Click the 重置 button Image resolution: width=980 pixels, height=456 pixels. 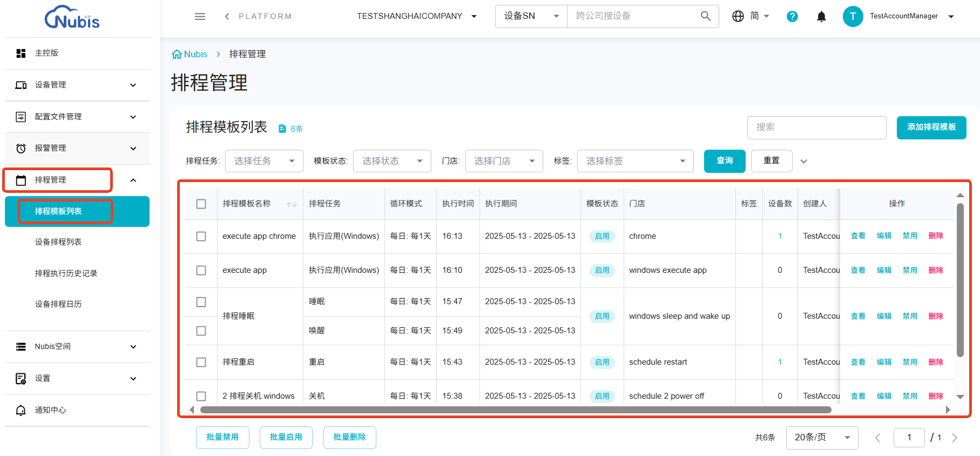click(x=772, y=161)
